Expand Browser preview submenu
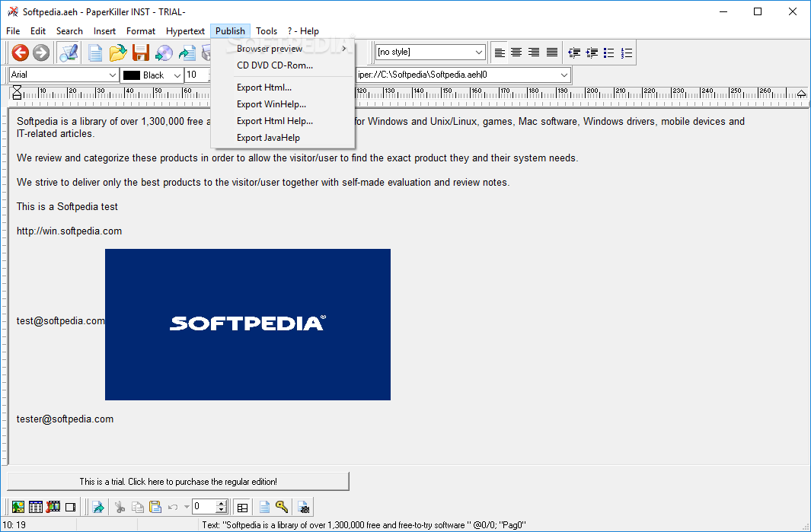 click(x=283, y=49)
